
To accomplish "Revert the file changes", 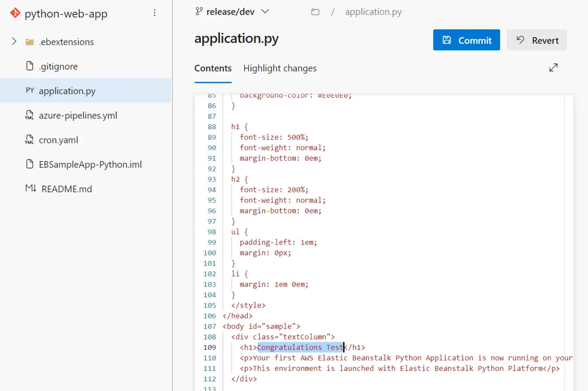I will pos(537,40).
